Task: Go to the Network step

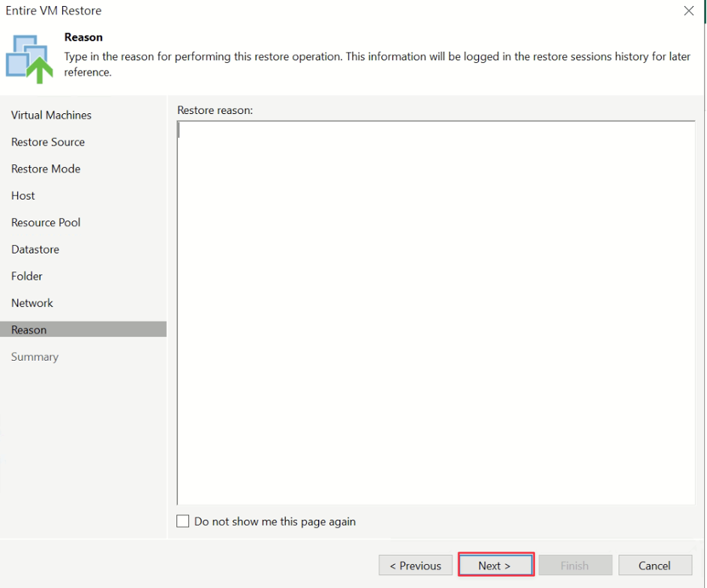Action: pos(32,303)
